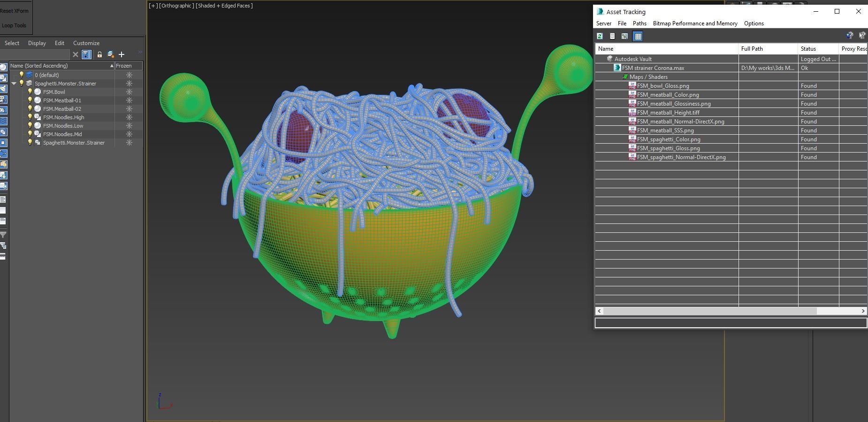Toggle the display geometry sphere filter icon
This screenshot has height=422, width=868.
click(x=3, y=67)
